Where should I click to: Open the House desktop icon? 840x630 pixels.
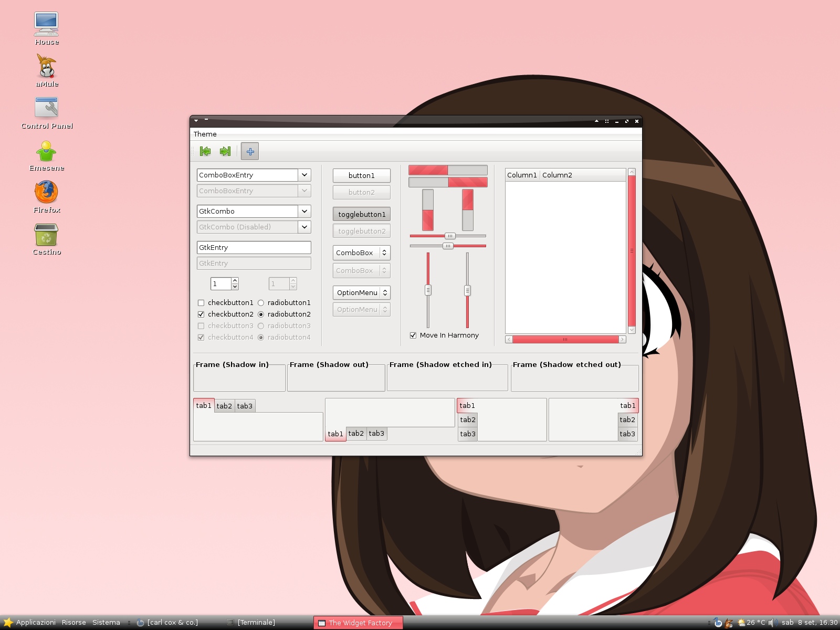[x=46, y=29]
